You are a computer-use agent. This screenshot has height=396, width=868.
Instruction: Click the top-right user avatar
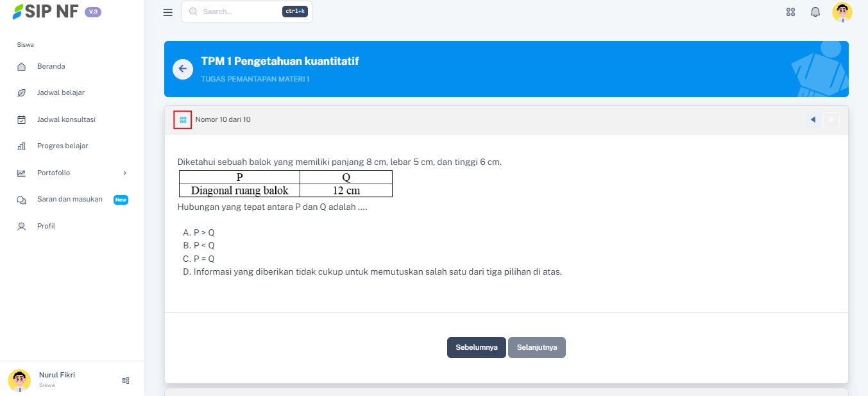(x=842, y=12)
